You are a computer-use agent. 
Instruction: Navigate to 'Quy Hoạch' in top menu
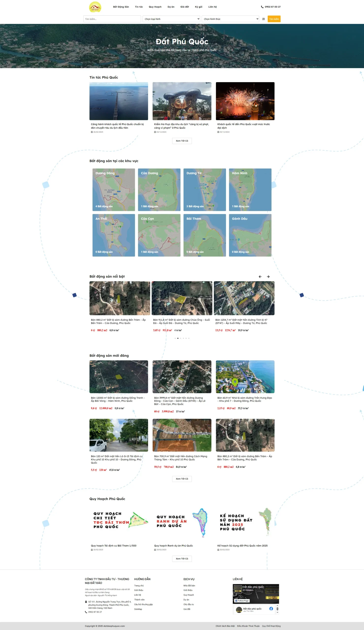click(155, 7)
